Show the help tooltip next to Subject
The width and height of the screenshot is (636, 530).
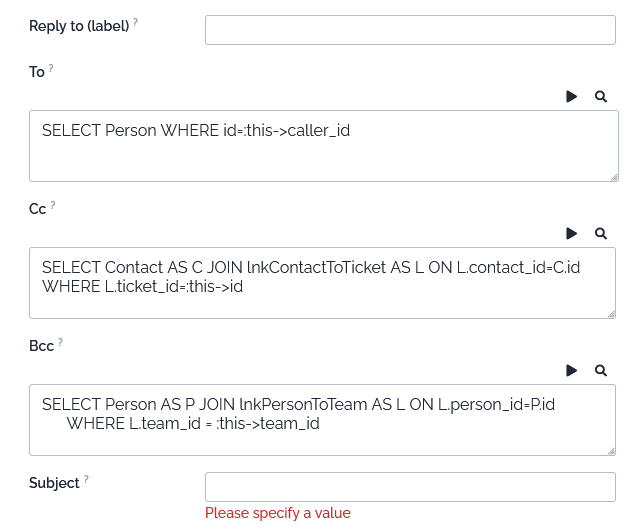click(x=86, y=480)
